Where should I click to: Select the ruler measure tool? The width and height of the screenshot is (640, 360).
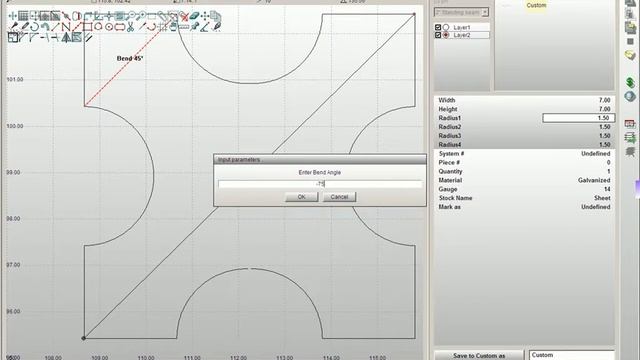point(184,27)
